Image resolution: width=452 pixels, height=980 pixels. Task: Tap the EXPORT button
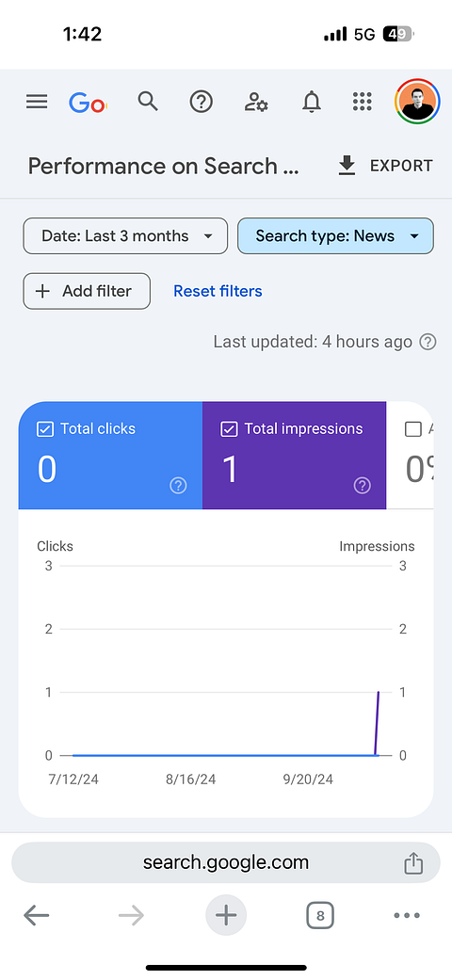pyautogui.click(x=385, y=166)
